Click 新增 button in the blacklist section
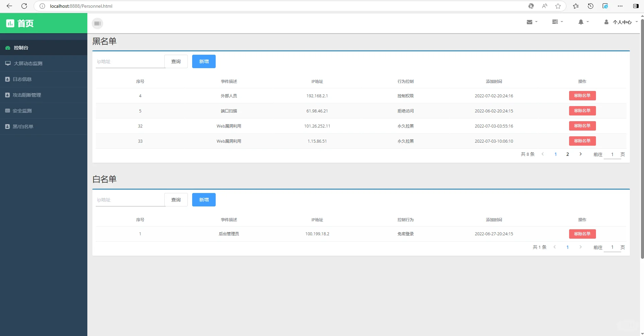Screen dimensions: 644x336 tap(204, 61)
